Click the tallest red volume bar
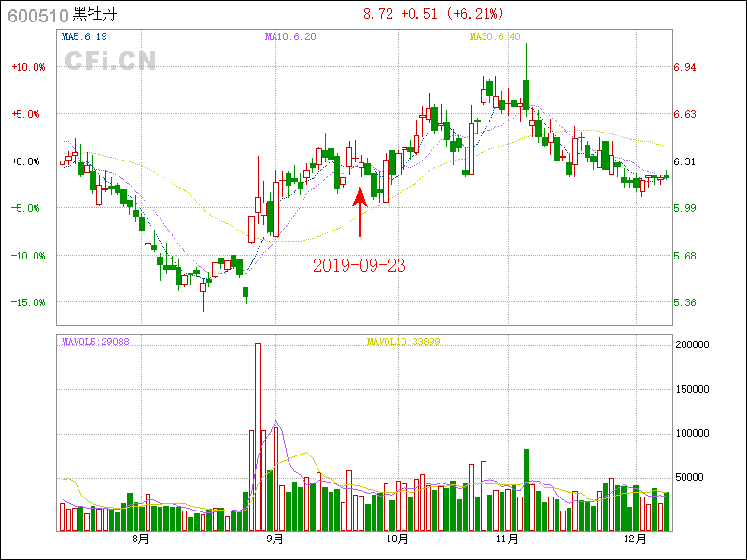This screenshot has width=747, height=560. (x=258, y=437)
